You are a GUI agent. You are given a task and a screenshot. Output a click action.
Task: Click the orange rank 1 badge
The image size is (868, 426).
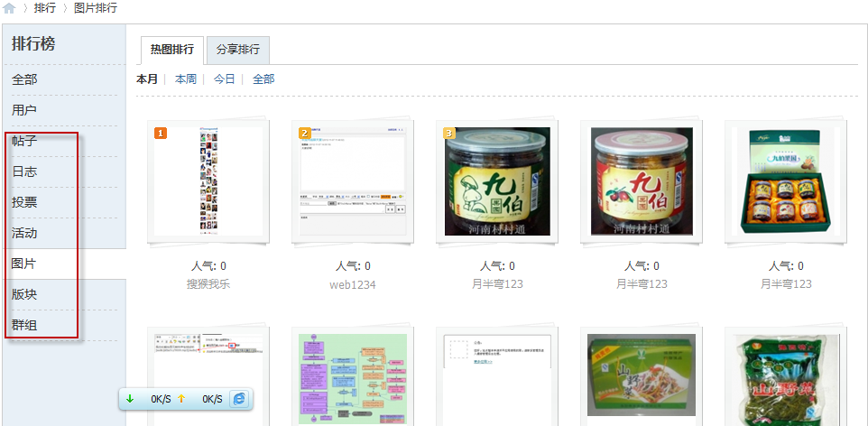161,134
